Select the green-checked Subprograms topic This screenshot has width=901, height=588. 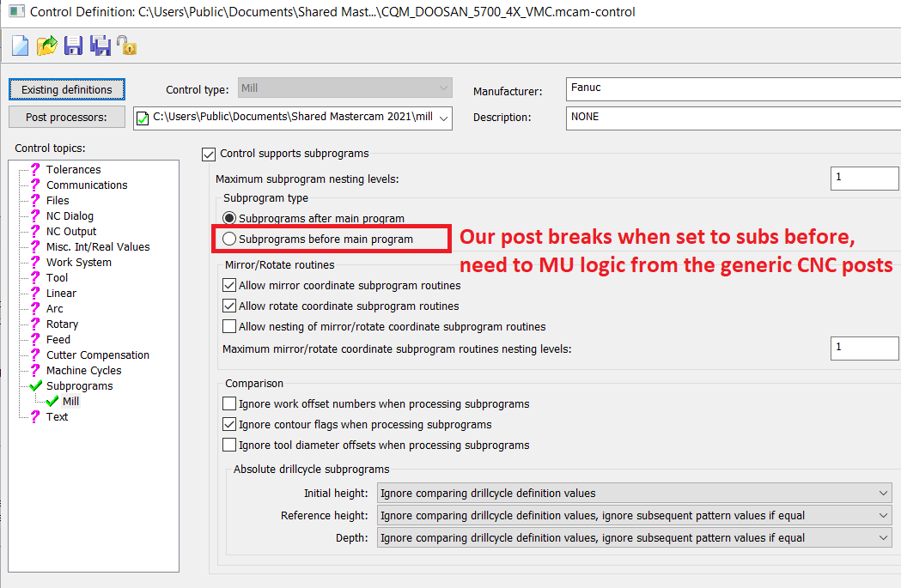79,386
